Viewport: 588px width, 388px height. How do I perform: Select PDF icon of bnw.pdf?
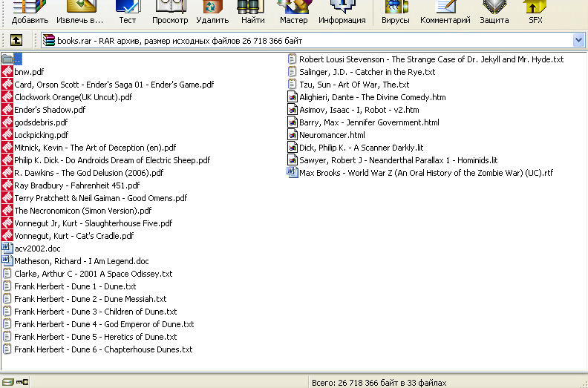coord(7,72)
